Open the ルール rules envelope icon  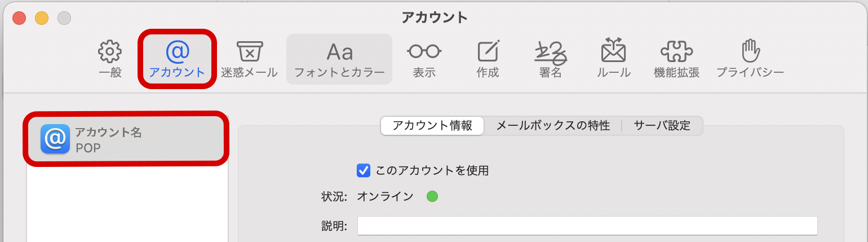click(x=614, y=52)
